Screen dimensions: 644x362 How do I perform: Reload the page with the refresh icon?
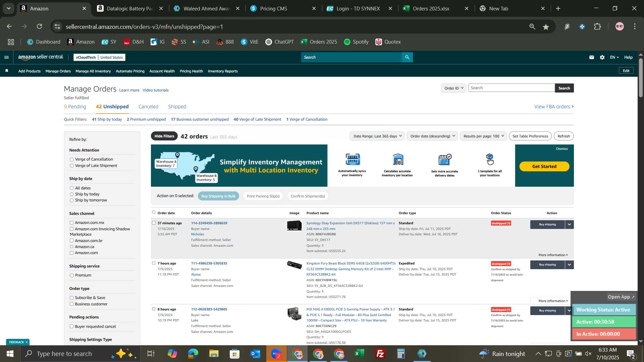[40, 26]
